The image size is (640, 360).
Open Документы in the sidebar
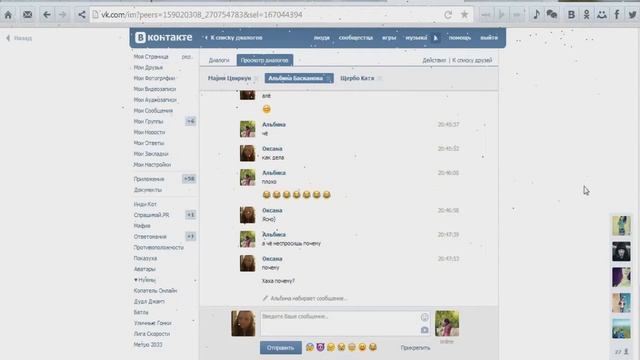[148, 190]
